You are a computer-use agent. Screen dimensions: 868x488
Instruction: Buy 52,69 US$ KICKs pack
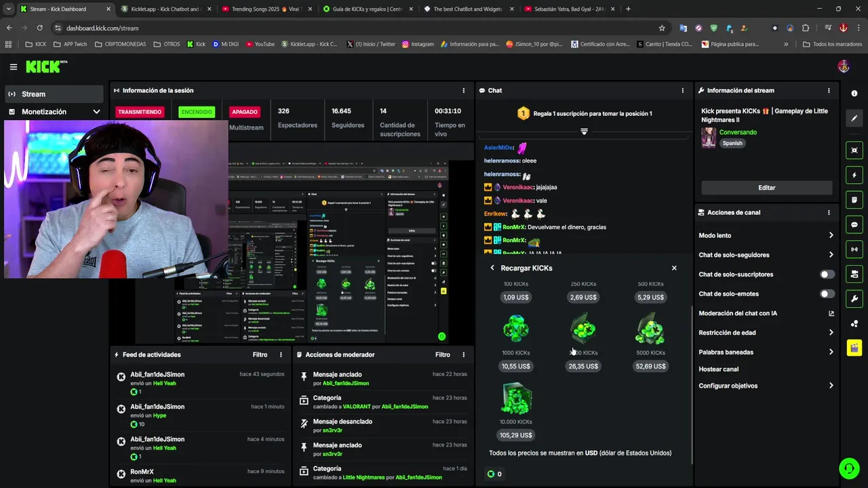pyautogui.click(x=651, y=366)
